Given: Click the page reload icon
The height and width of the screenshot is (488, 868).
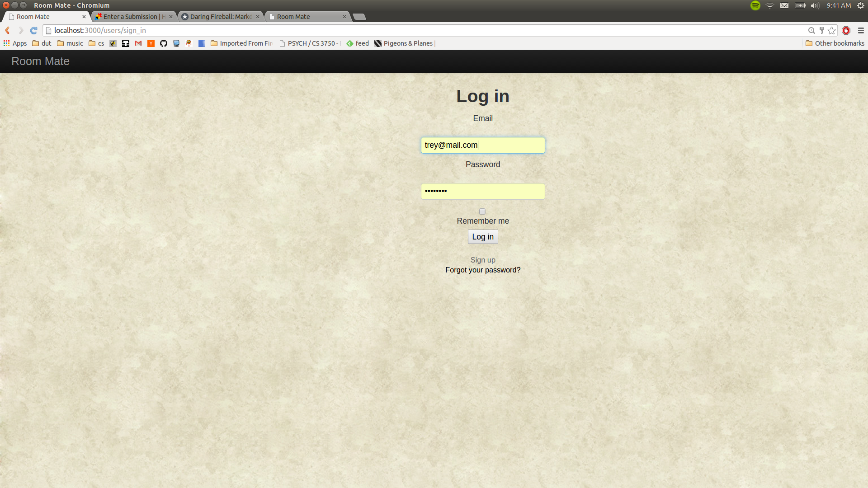Looking at the screenshot, I should coord(33,30).
